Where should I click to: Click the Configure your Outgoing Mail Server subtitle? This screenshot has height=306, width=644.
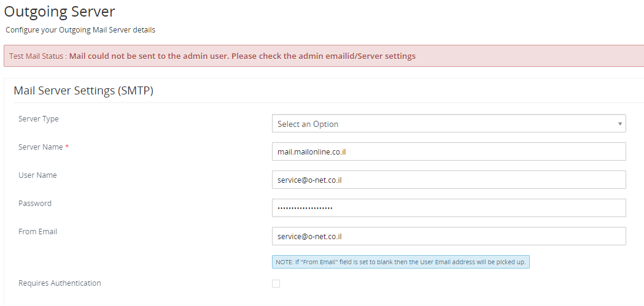pyautogui.click(x=80, y=30)
